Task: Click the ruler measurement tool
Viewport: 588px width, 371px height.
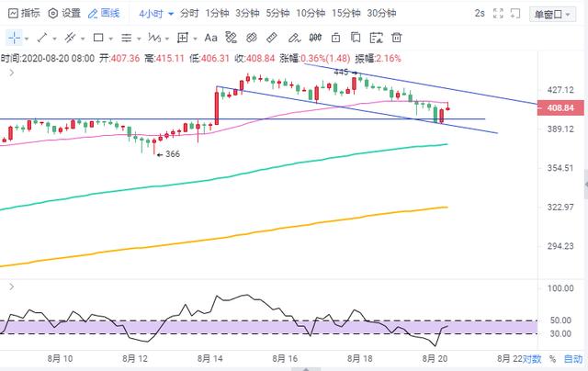Action: (272, 38)
